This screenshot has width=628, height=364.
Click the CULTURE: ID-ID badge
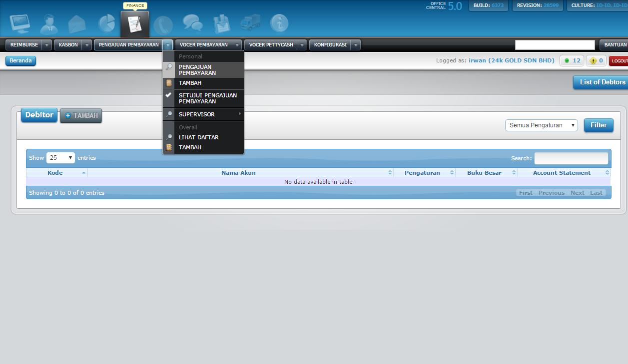[598, 5]
